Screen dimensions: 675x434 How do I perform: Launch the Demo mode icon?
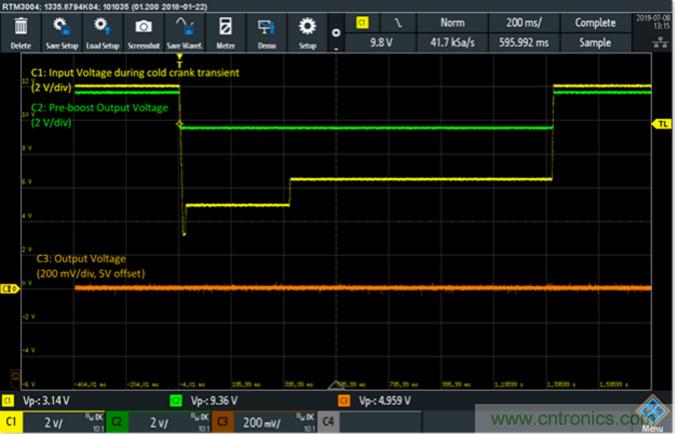point(267,29)
